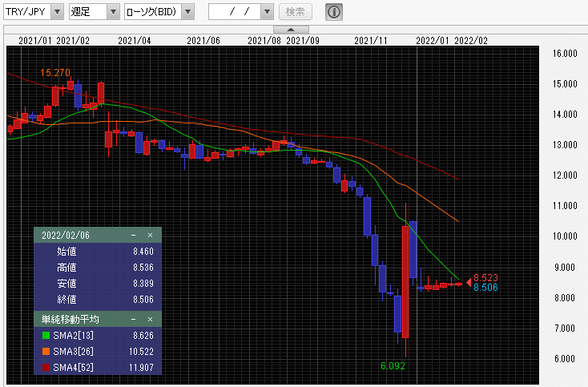Click the 2022/02/06 panel title
This screenshot has width=588, height=387.
[66, 236]
